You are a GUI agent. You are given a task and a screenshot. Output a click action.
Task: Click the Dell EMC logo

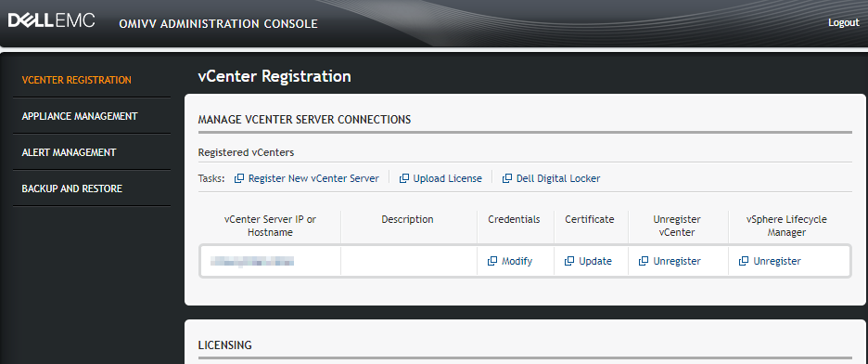pyautogui.click(x=52, y=21)
